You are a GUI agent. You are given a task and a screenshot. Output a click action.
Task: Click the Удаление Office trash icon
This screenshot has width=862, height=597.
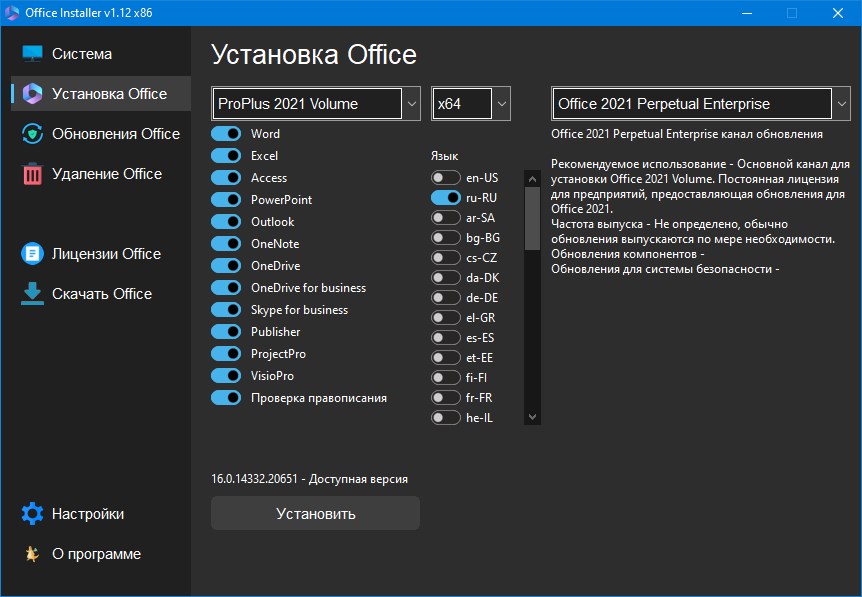(x=32, y=173)
